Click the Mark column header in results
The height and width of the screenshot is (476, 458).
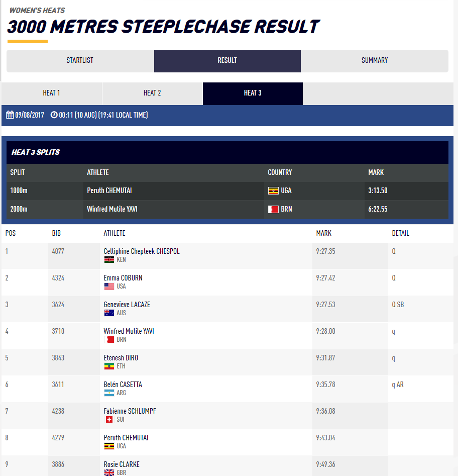(x=323, y=233)
